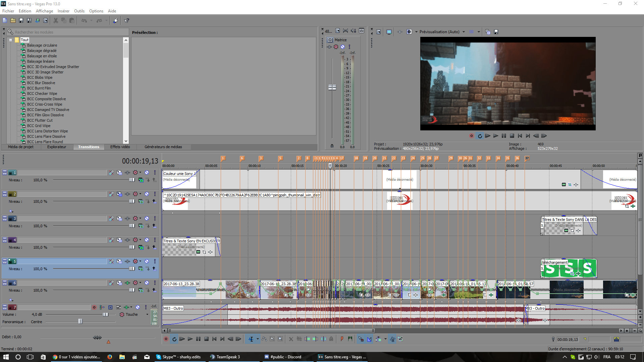Collapse the Tout folder in transitions tree
The image size is (644, 362).
(11, 40)
